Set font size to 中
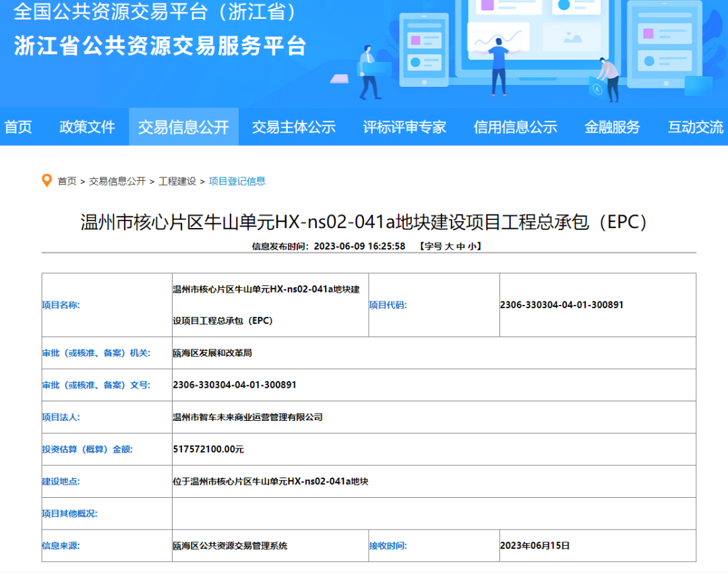Screen dimensions: 728x574 pos(460,246)
